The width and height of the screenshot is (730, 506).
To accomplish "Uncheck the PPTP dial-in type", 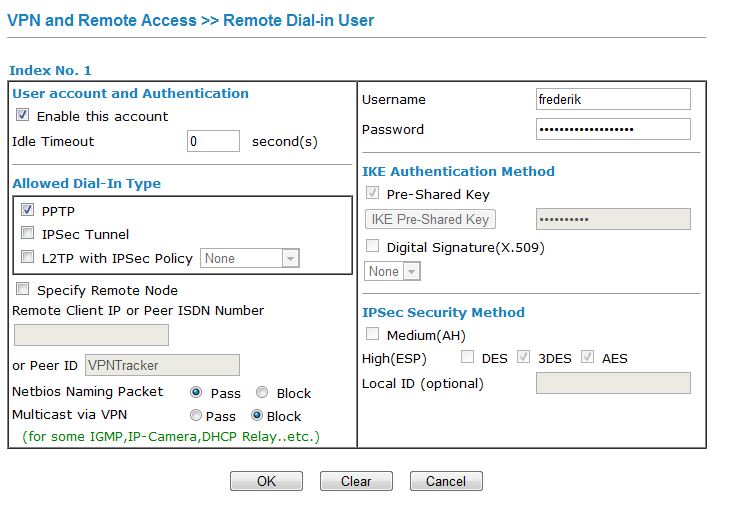I will 27,210.
